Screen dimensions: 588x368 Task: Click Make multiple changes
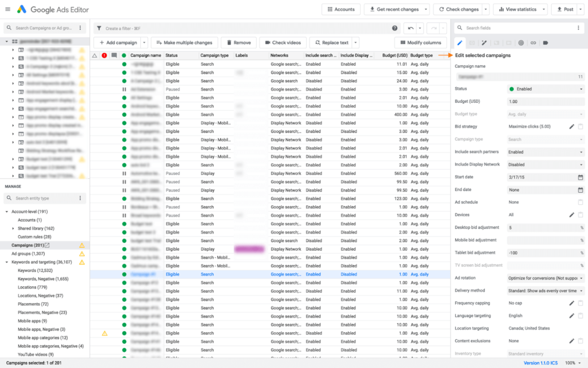[x=184, y=43]
